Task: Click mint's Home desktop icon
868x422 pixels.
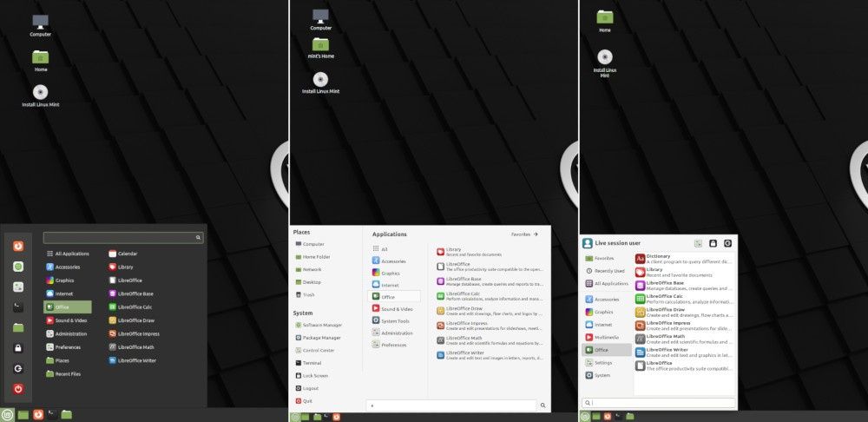Action: tap(320, 48)
